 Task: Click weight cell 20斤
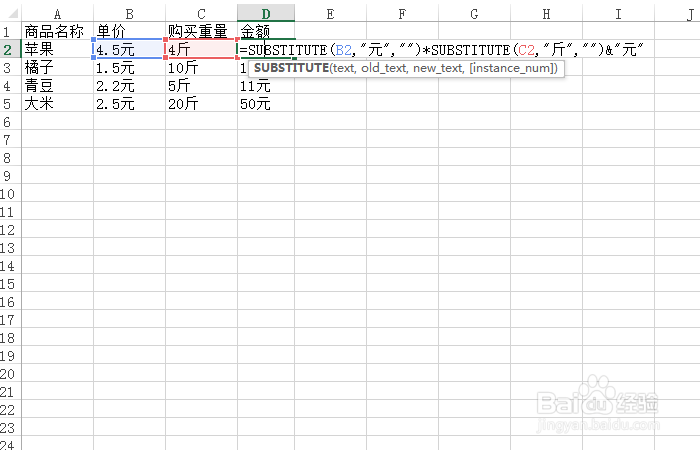(201, 104)
